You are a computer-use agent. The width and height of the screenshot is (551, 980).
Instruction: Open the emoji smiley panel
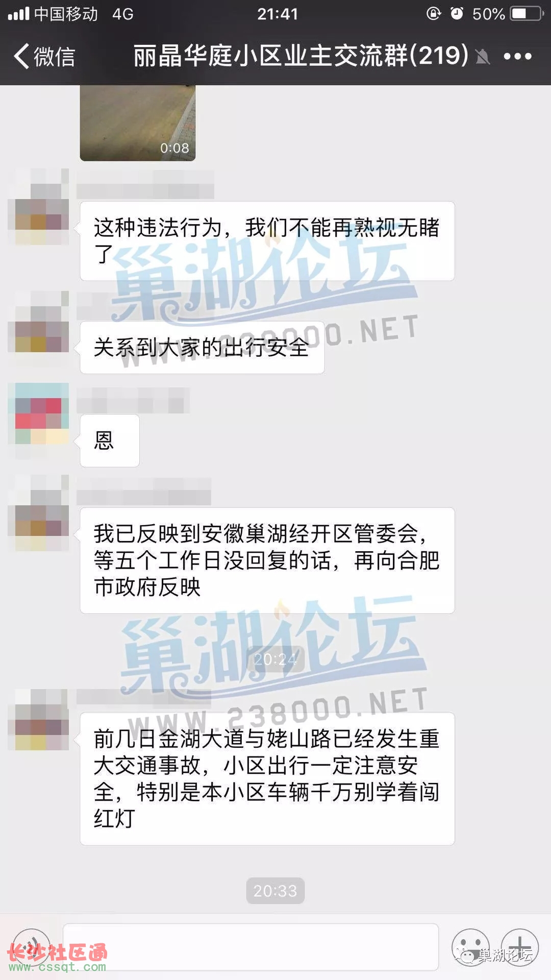click(x=470, y=947)
